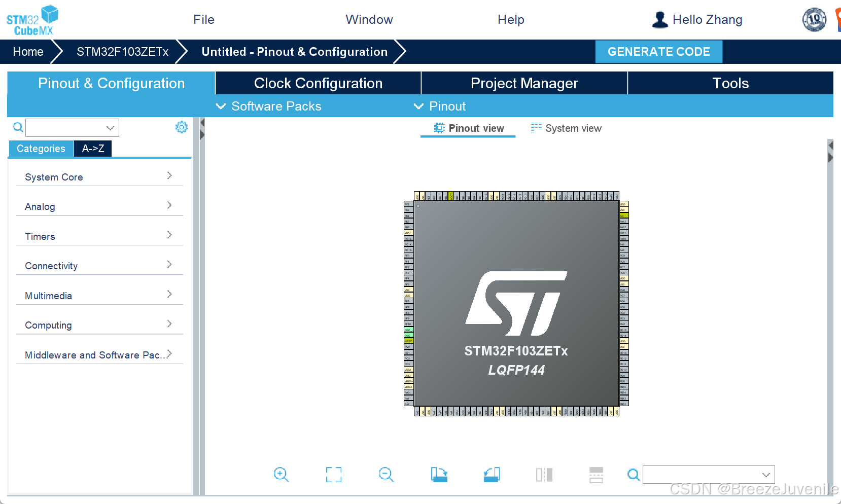The height and width of the screenshot is (504, 841).
Task: Select the A->Z tab
Action: pos(93,149)
